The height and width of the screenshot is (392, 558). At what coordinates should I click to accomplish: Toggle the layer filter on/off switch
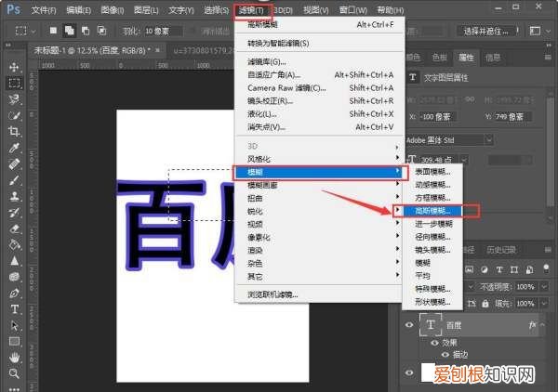546,268
